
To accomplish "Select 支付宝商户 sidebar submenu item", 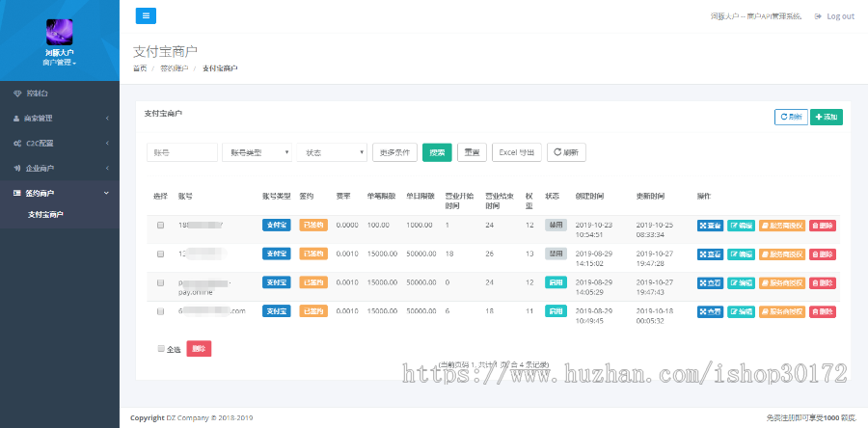I will [x=45, y=215].
